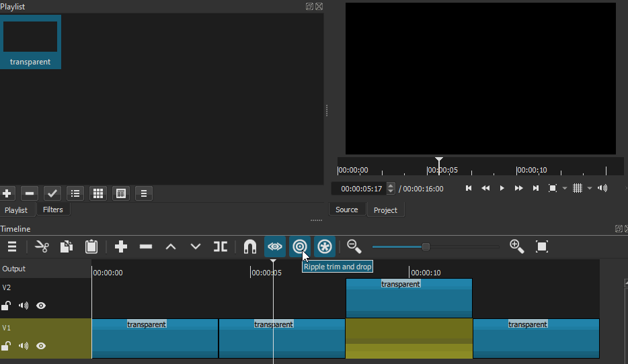
Task: Open the Filters tab
Action: 53,210
